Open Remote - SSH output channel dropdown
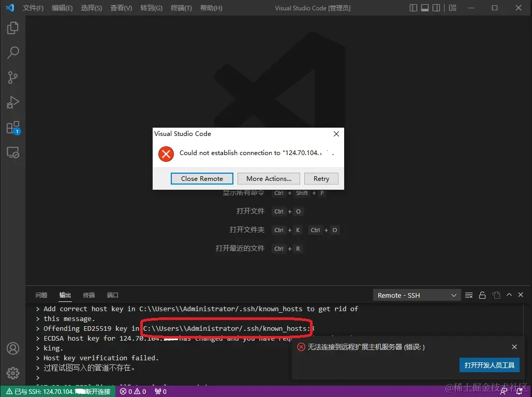The image size is (532, 397). click(417, 295)
